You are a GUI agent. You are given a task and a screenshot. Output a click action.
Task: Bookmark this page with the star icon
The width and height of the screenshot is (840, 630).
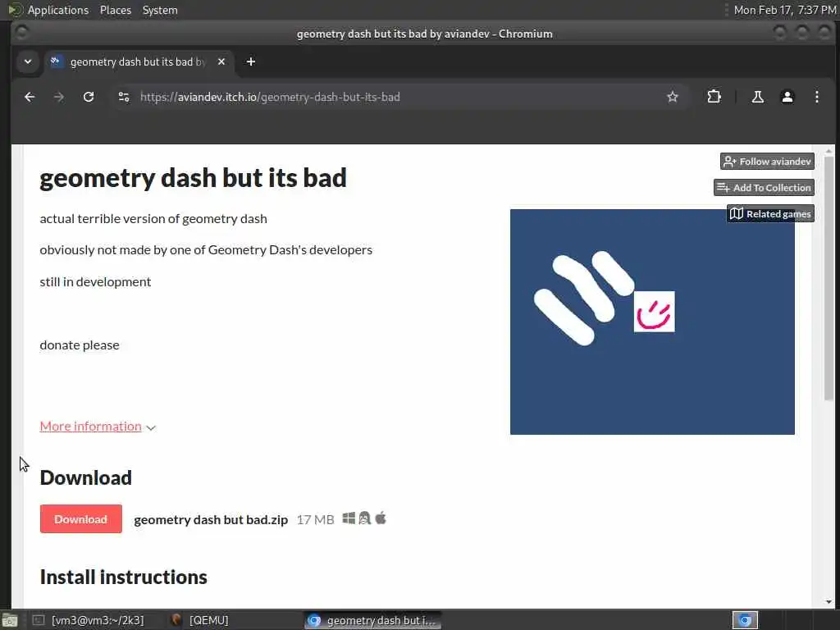coord(673,97)
